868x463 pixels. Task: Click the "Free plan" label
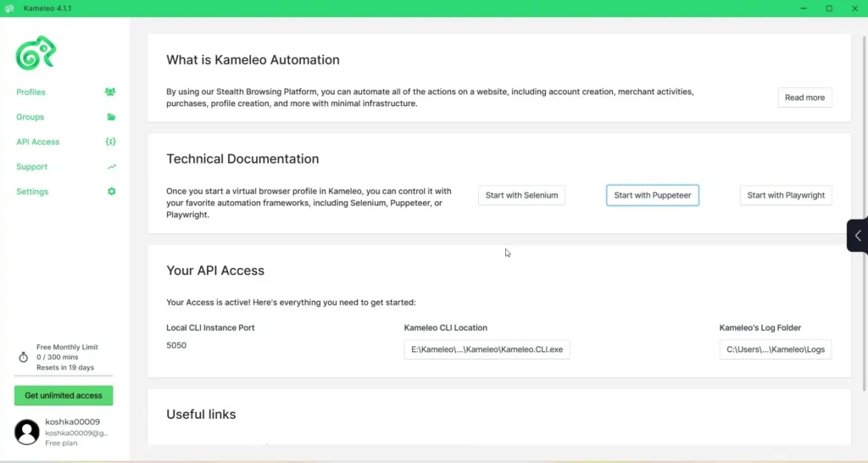(61, 443)
